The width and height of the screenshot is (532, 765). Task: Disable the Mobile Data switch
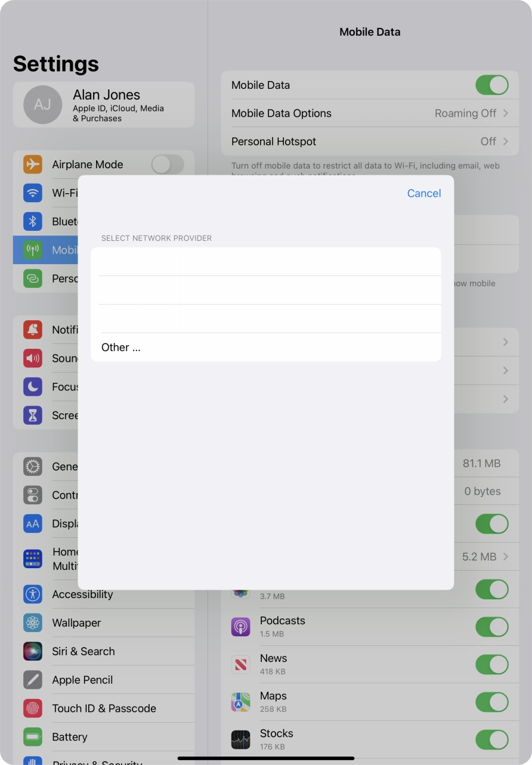click(491, 85)
